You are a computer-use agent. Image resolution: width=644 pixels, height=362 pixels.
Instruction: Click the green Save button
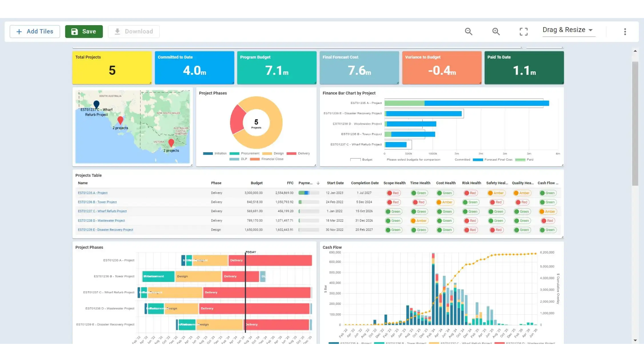click(84, 32)
